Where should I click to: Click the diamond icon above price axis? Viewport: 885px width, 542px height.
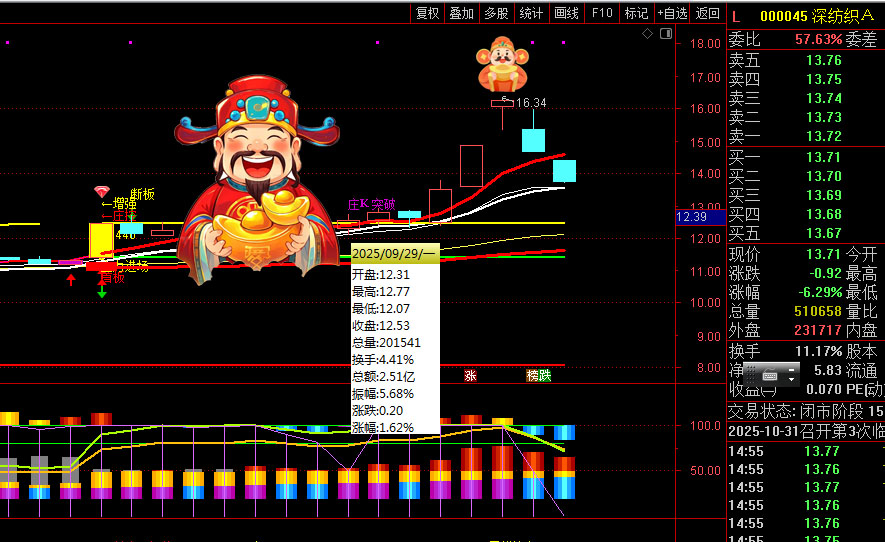pyautogui.click(x=647, y=34)
